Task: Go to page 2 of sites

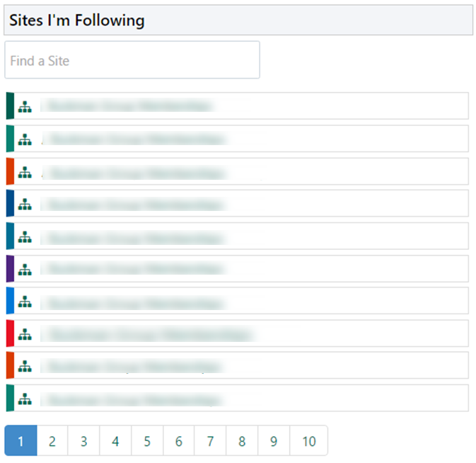Action: pyautogui.click(x=52, y=441)
